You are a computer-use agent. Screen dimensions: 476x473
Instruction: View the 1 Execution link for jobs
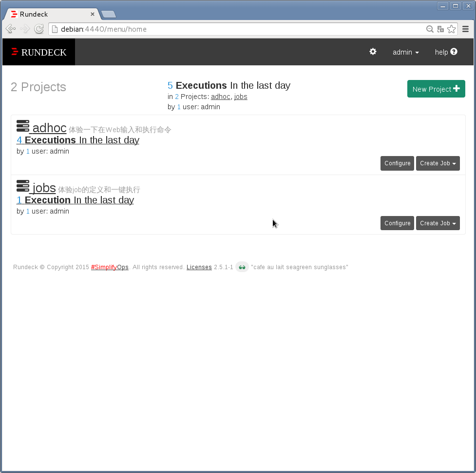click(75, 200)
